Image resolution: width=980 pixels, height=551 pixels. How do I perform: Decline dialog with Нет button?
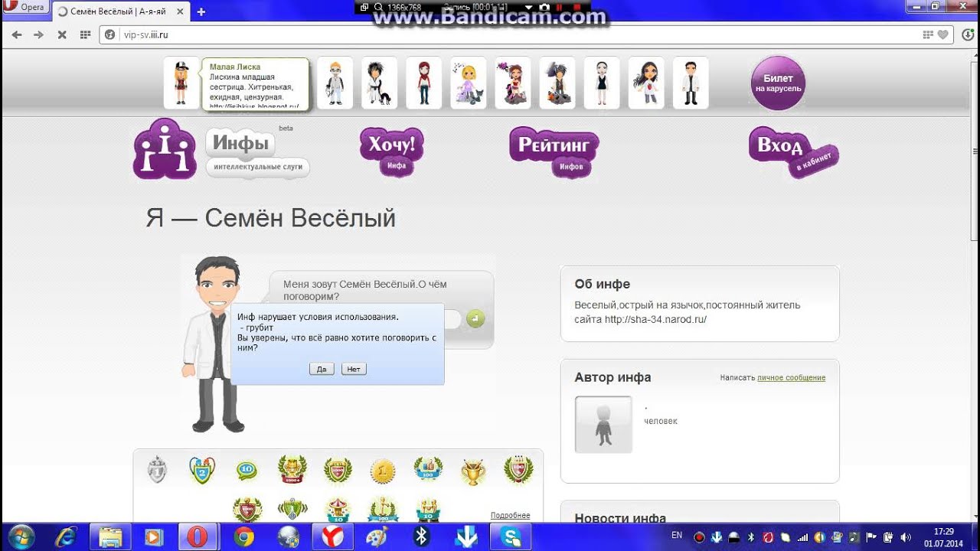[x=354, y=369]
